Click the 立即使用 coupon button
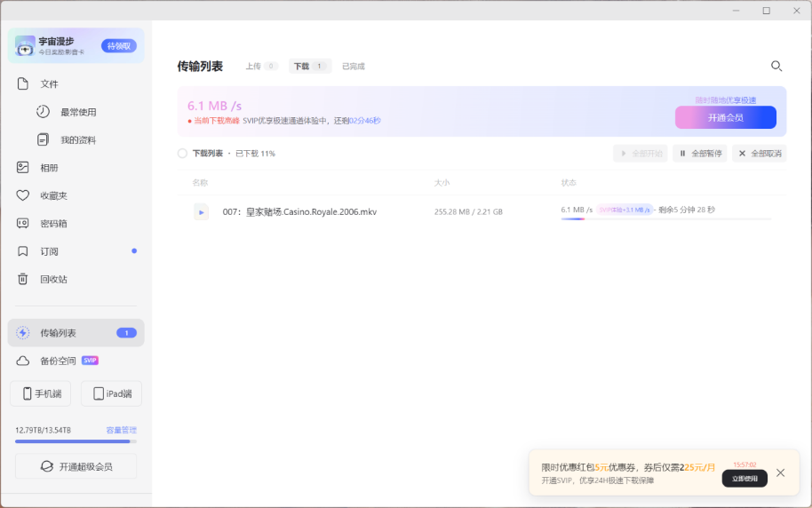The width and height of the screenshot is (812, 508). 744,479
